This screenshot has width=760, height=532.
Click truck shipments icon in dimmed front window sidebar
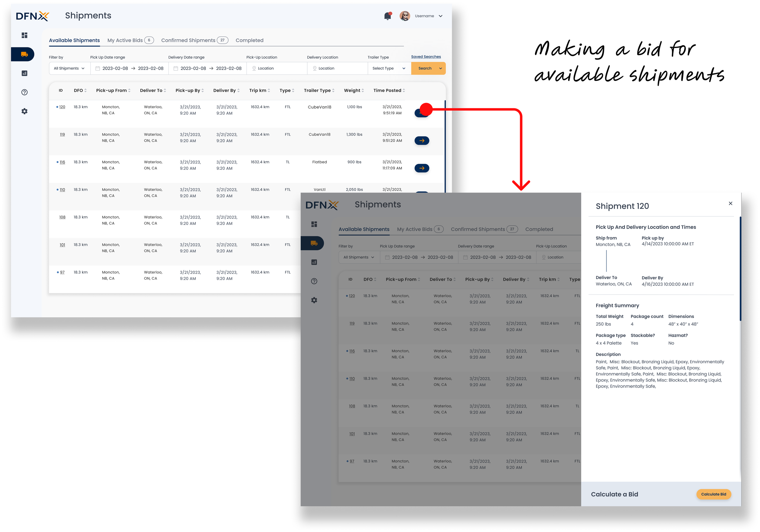click(314, 243)
